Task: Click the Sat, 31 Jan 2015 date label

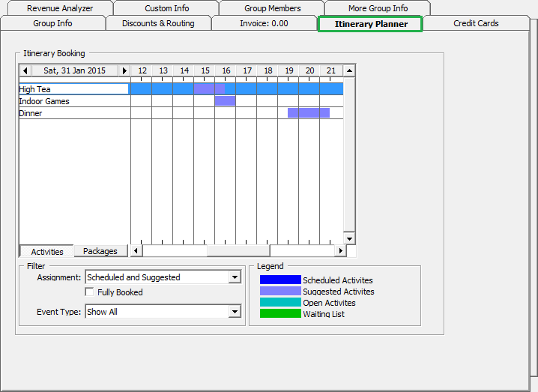Action: coord(74,70)
